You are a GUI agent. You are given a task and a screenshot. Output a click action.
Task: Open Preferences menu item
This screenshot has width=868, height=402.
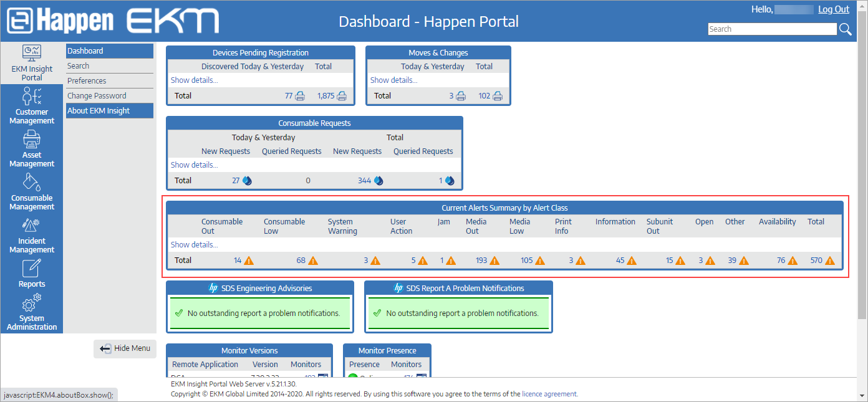click(x=110, y=81)
